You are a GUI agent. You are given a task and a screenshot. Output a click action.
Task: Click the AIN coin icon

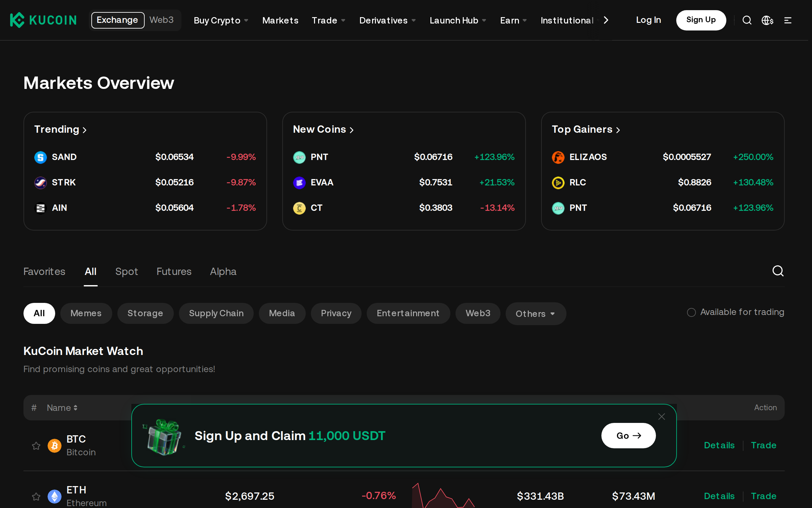[41, 208]
